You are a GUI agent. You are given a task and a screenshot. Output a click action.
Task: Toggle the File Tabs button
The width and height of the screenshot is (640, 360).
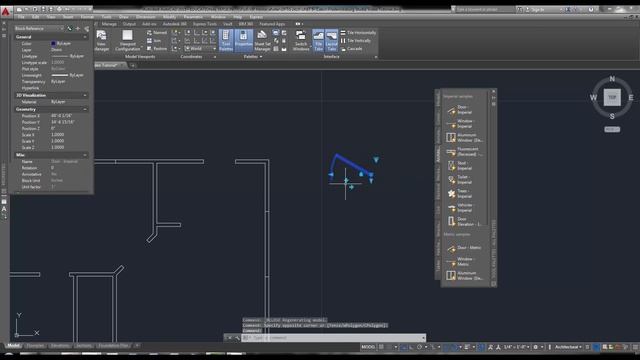tap(318, 40)
